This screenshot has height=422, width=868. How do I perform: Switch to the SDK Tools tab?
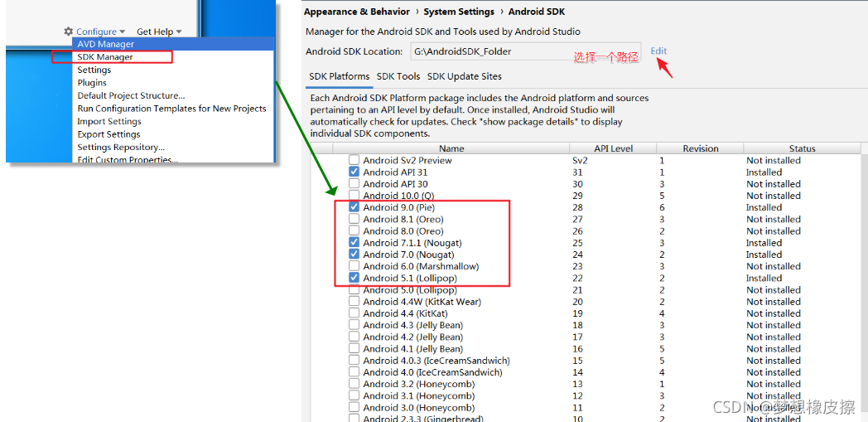coord(398,76)
